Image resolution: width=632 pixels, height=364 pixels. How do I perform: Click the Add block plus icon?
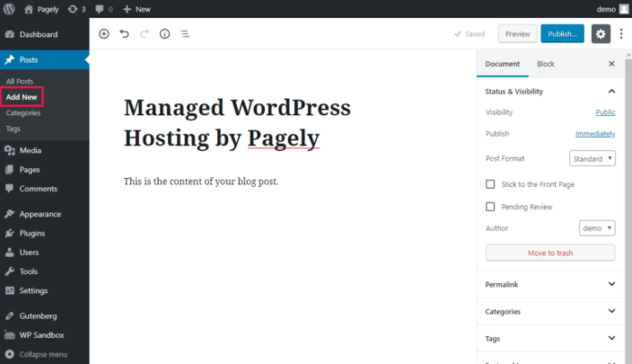(104, 34)
